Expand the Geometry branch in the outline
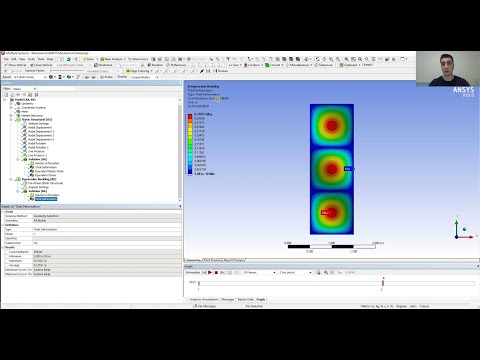480x360 pixels. [11, 104]
